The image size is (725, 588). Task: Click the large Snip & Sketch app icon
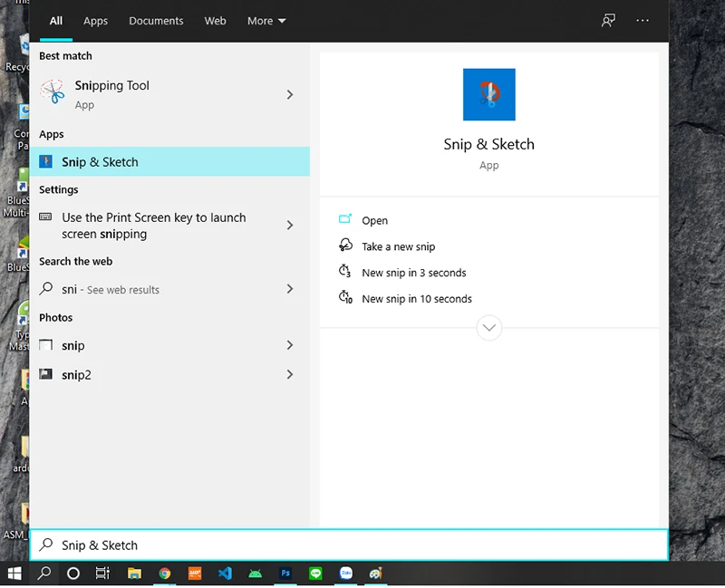click(x=488, y=94)
